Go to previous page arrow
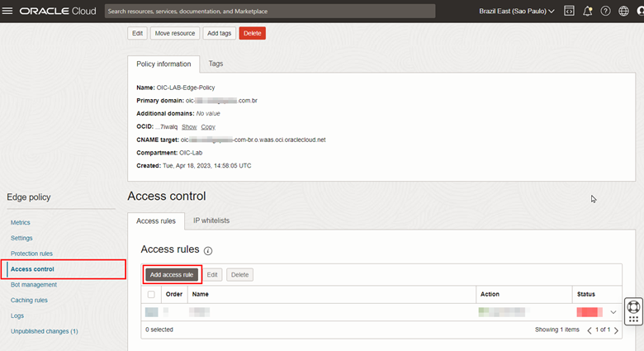644x351 pixels. click(590, 330)
